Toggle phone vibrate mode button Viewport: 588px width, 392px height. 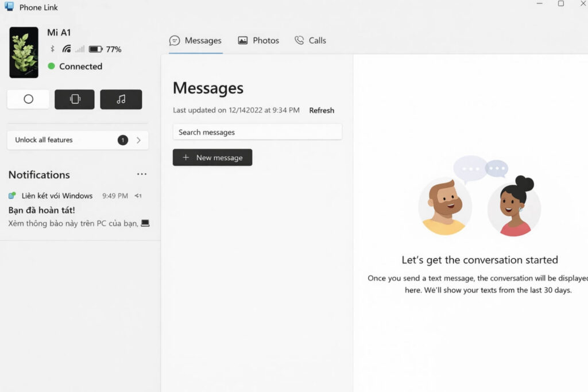click(75, 99)
